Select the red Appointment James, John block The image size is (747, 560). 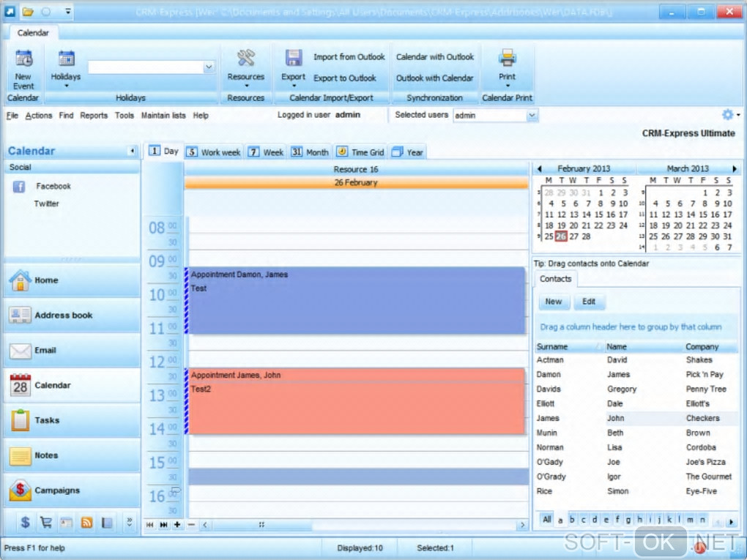357,401
